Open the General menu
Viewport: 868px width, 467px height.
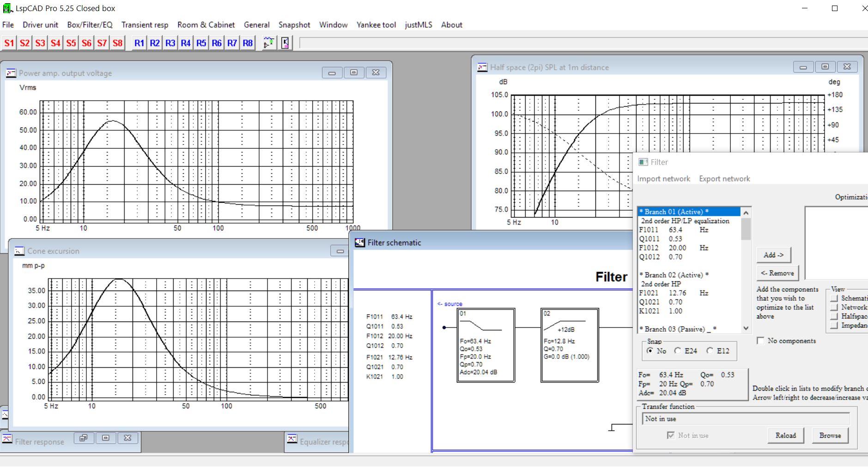[x=257, y=25]
